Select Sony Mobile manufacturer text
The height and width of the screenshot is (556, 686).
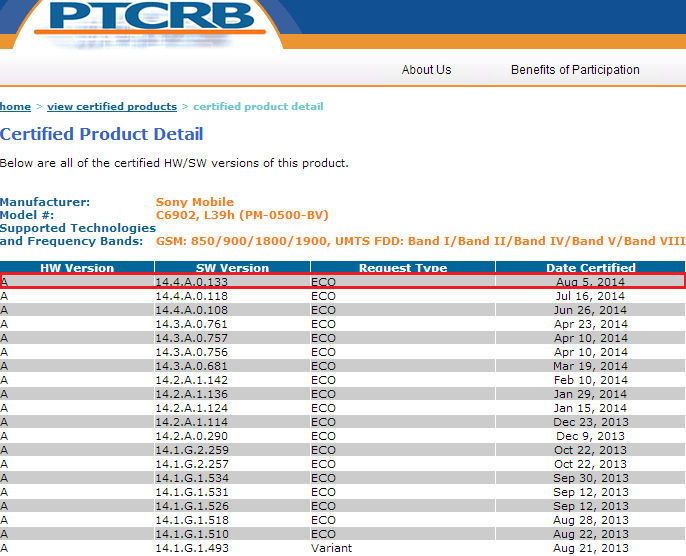(x=195, y=202)
